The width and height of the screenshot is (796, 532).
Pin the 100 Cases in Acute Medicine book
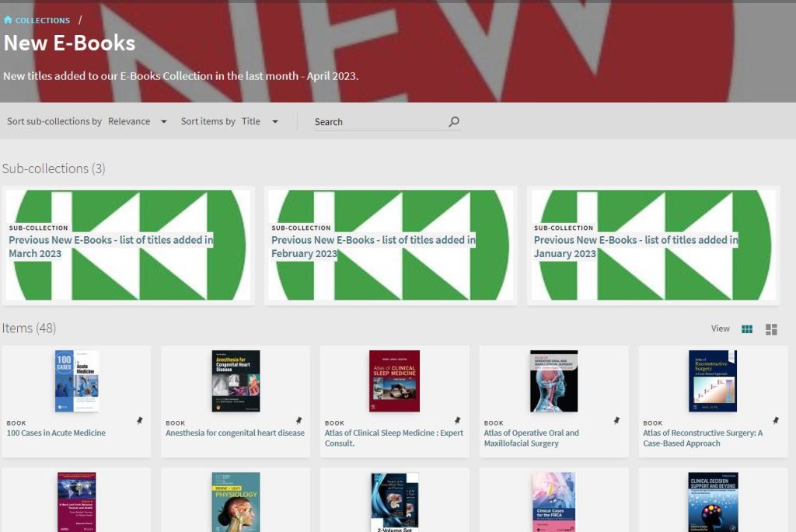pos(140,421)
